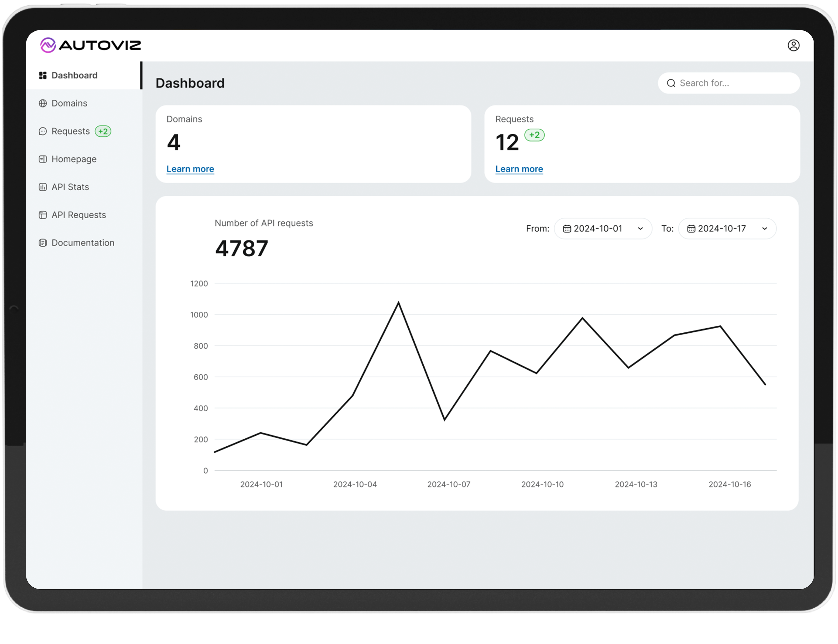The height and width of the screenshot is (644, 838).
Task: Click Learn more under Domains card
Action: point(190,169)
